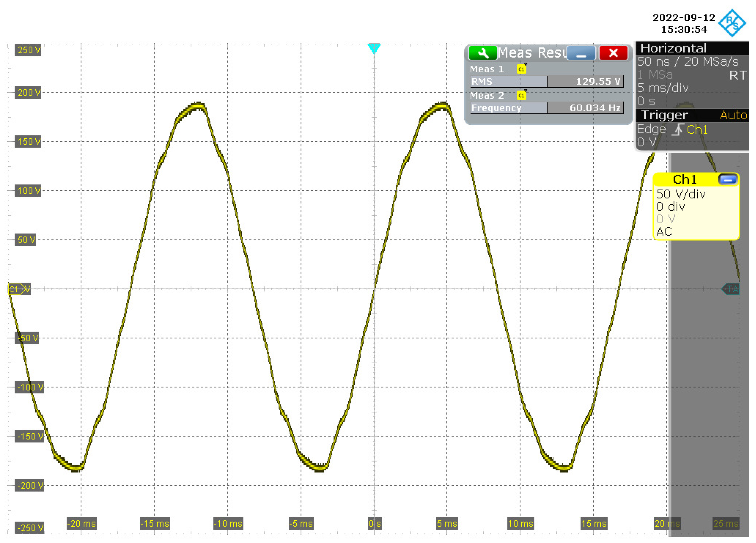The height and width of the screenshot is (543, 756).
Task: Open the Trigger settings header
Action: [665, 115]
